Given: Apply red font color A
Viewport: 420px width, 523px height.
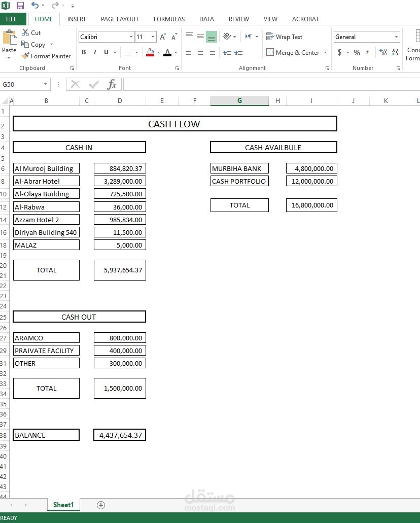Looking at the screenshot, I should (167, 52).
